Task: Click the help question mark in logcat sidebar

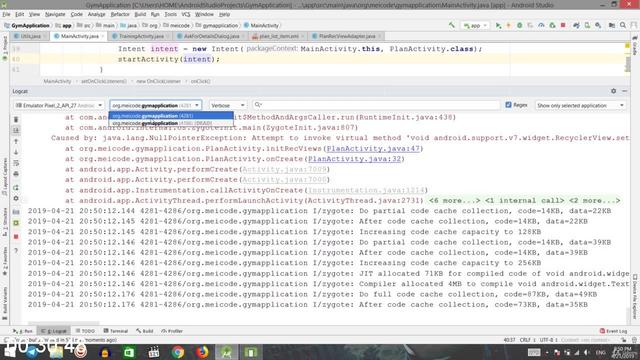Action: (16, 250)
